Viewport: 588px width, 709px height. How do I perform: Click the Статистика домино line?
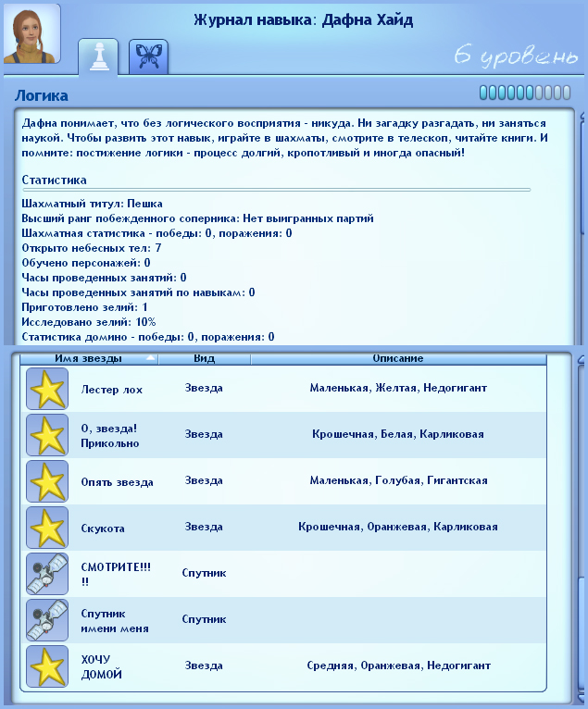(x=148, y=337)
